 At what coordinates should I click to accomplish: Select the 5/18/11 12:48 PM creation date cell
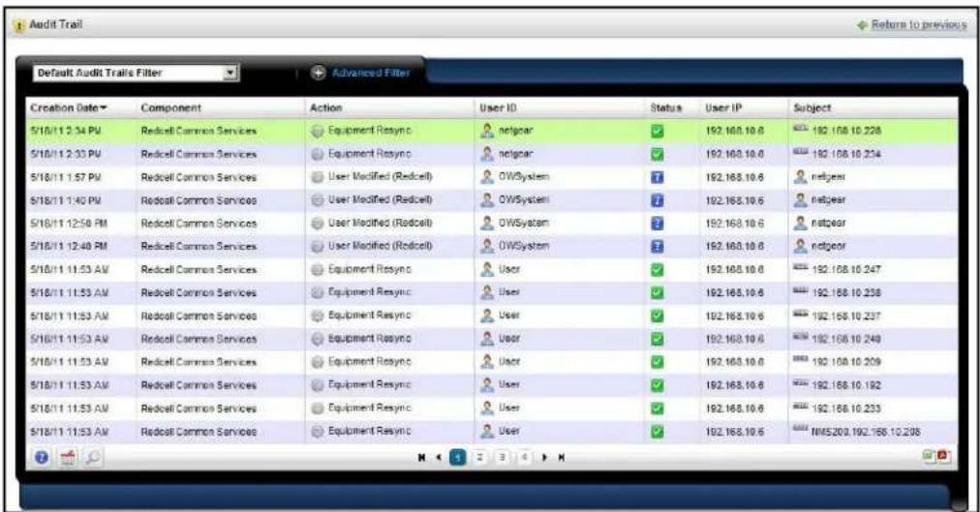(x=69, y=247)
